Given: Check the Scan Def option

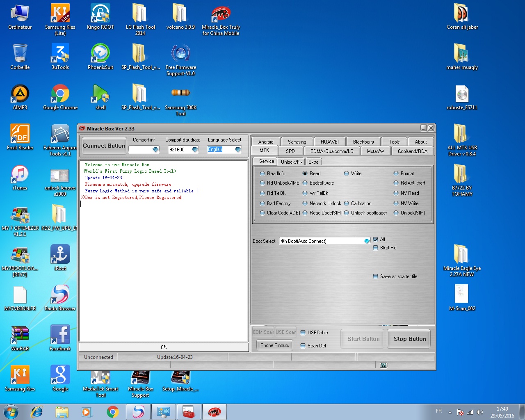Looking at the screenshot, I should pyautogui.click(x=303, y=346).
